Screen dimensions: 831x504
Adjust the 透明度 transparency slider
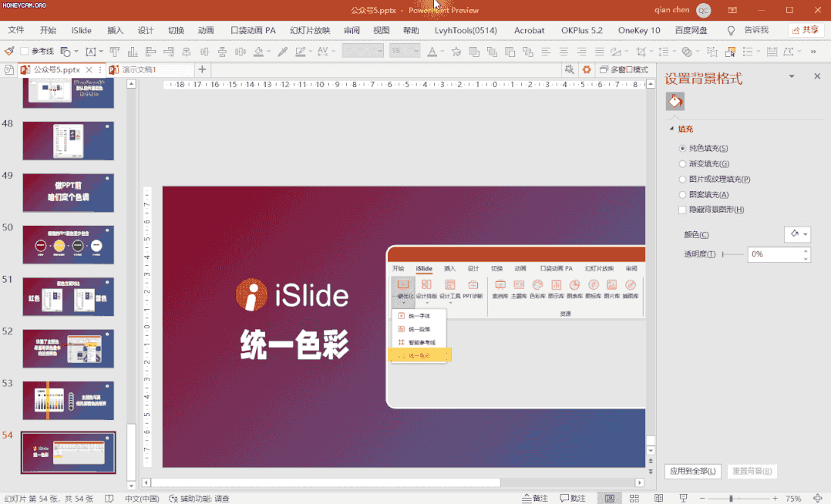point(732,254)
